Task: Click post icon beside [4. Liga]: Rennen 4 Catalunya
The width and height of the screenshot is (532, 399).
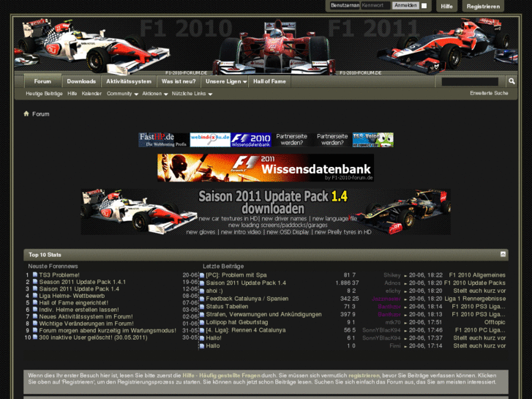Action: pos(202,330)
